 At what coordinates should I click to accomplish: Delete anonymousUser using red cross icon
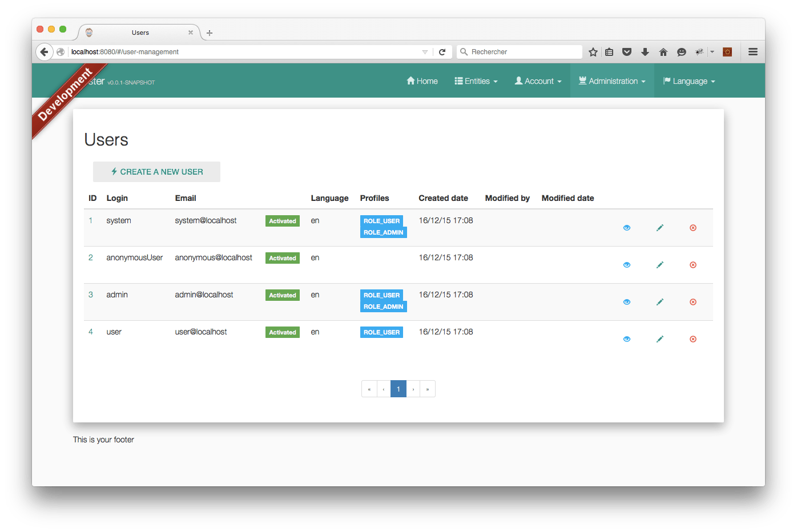coord(693,264)
